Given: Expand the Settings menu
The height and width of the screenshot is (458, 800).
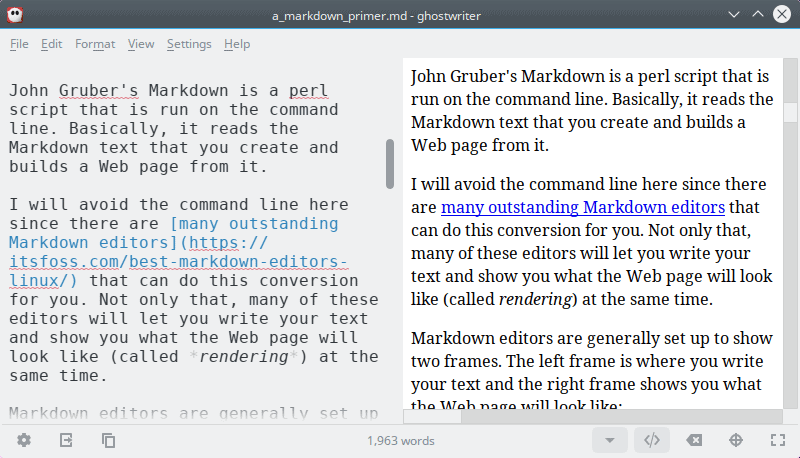Looking at the screenshot, I should [x=189, y=44].
